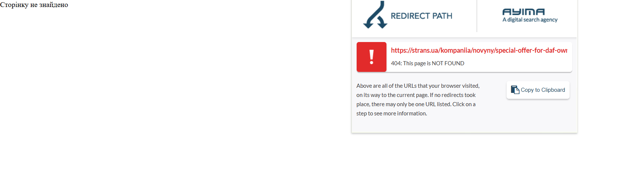
Task: Open the strans.ua URL link
Action: (479, 51)
